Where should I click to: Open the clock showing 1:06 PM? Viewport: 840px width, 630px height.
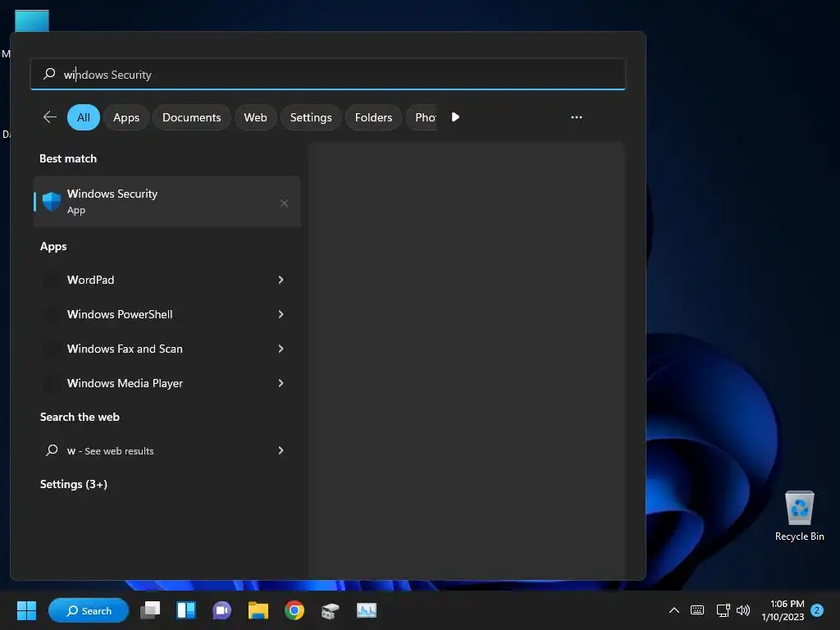pos(783,610)
